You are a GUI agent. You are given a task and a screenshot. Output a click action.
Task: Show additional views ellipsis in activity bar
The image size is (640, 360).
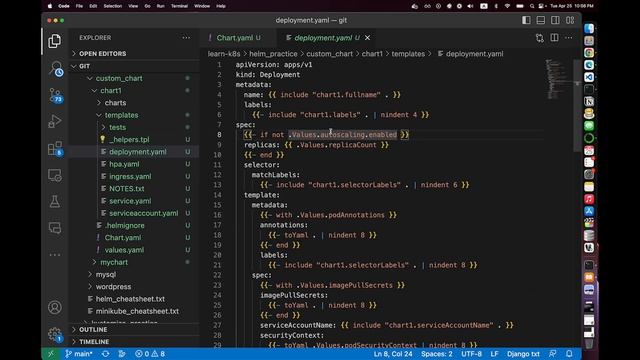click(55, 255)
